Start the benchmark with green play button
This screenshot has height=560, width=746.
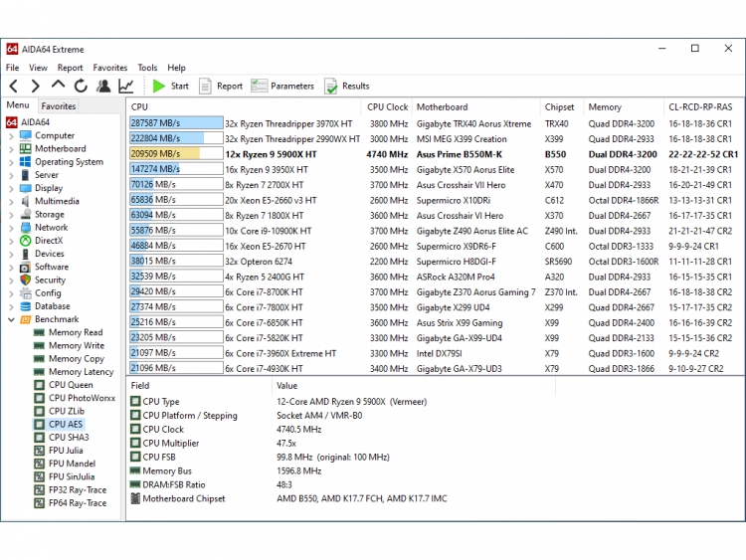(x=168, y=87)
